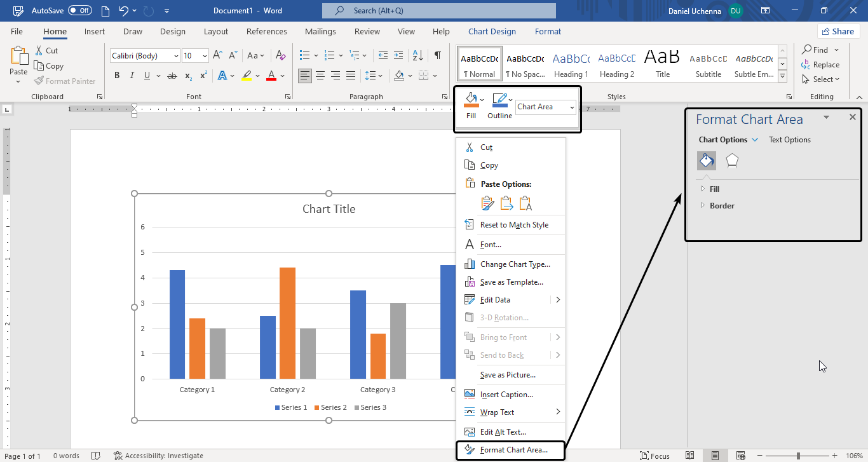Screen dimensions: 868x462
Task: Open the Sort tool in the Paragraph group
Action: click(417, 56)
